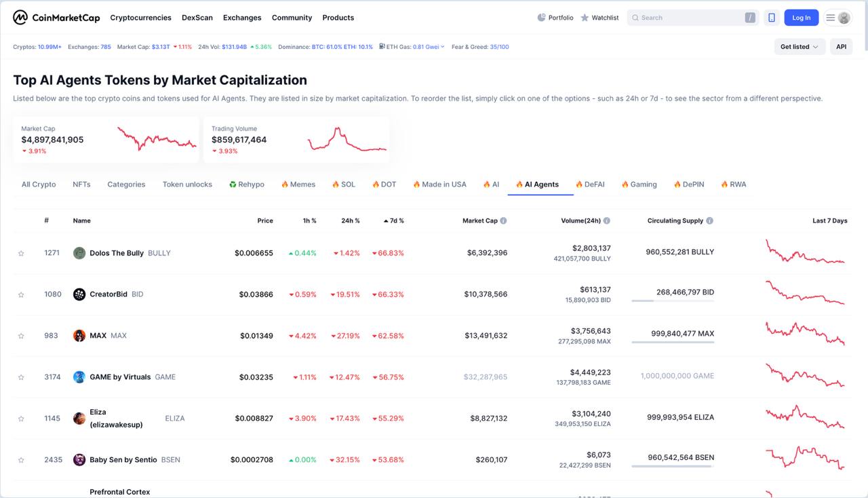Open the Portfolio pie icon link

point(555,18)
